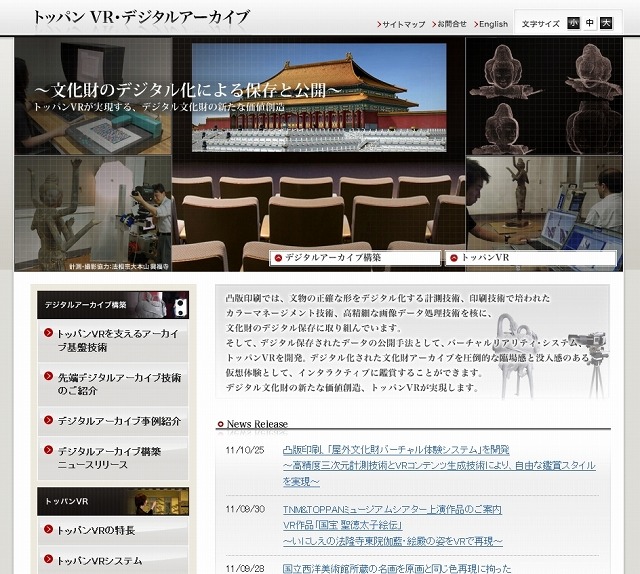Click bullet icon next to トッパンVRを支えるアーカイブ基盤技術
This screenshot has width=640, height=574.
point(49,333)
